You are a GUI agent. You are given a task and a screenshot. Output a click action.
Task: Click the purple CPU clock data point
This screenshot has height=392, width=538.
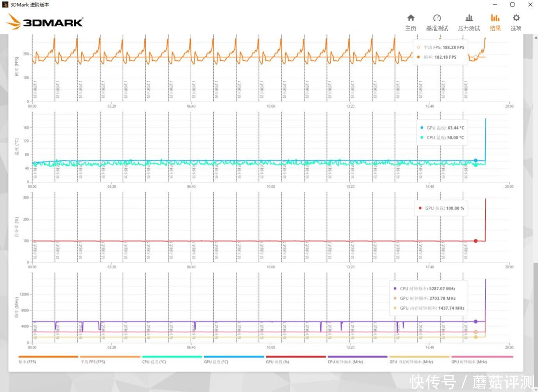point(476,322)
